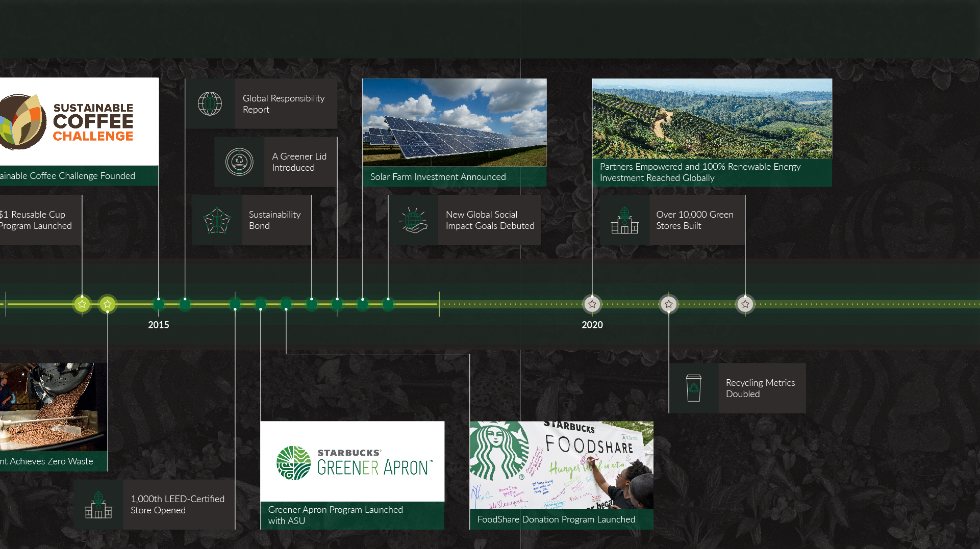Open the coffee farm hillside photo

712,119
